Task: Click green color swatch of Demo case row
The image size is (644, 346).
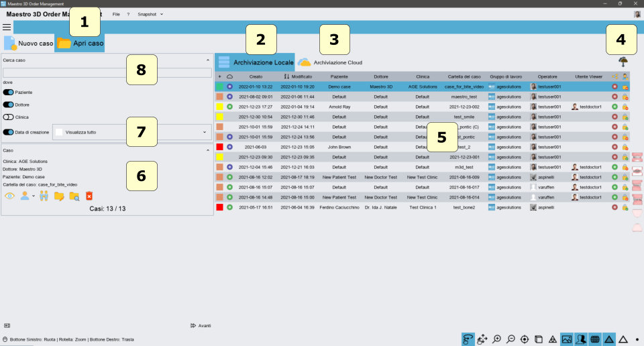Action: click(x=220, y=86)
